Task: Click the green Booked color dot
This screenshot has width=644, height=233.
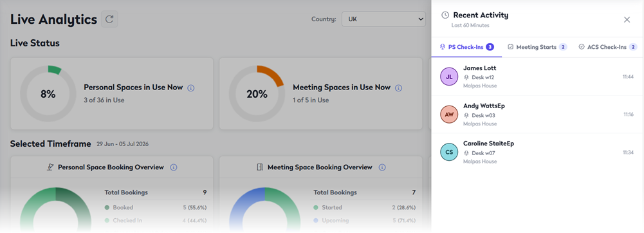Action: [x=107, y=208]
